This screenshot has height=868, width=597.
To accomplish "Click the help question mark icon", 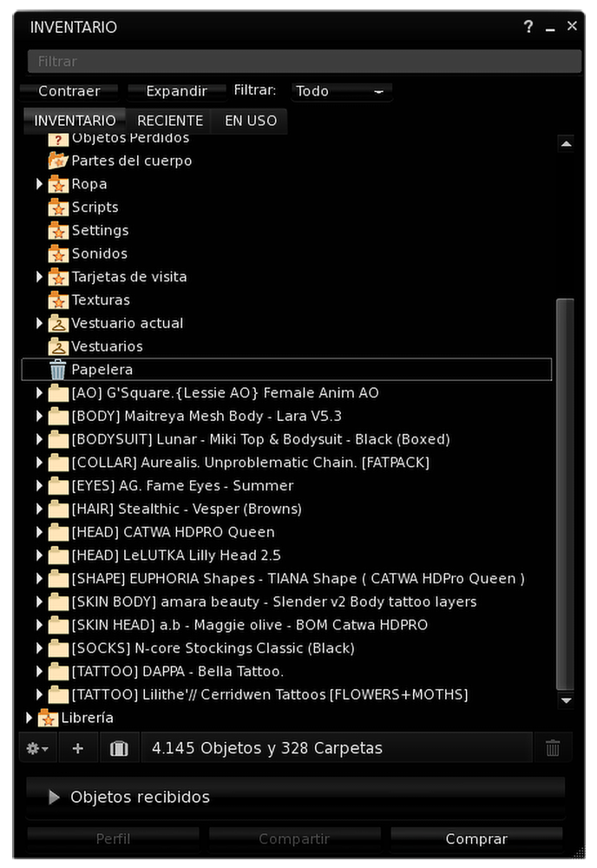I will (528, 27).
